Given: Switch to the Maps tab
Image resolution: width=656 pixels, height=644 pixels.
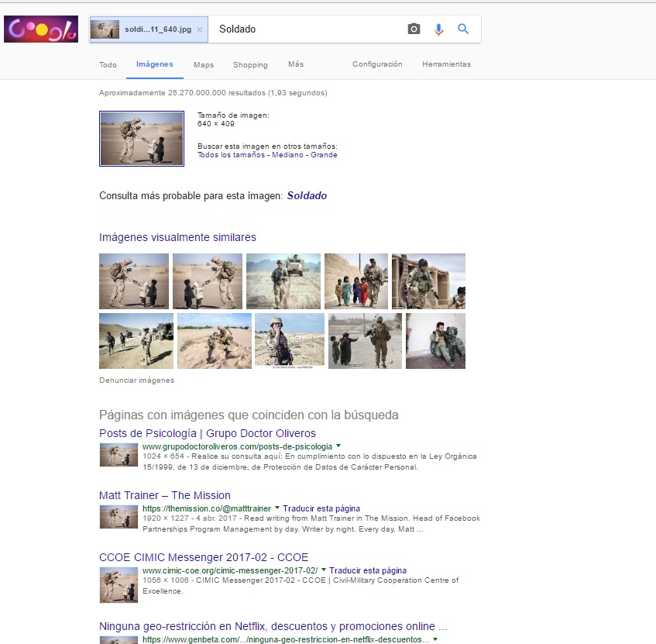Looking at the screenshot, I should pos(204,65).
